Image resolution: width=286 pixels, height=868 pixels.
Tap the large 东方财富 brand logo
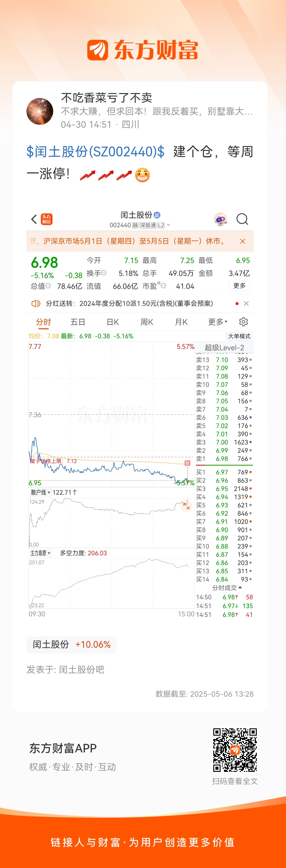tap(142, 50)
